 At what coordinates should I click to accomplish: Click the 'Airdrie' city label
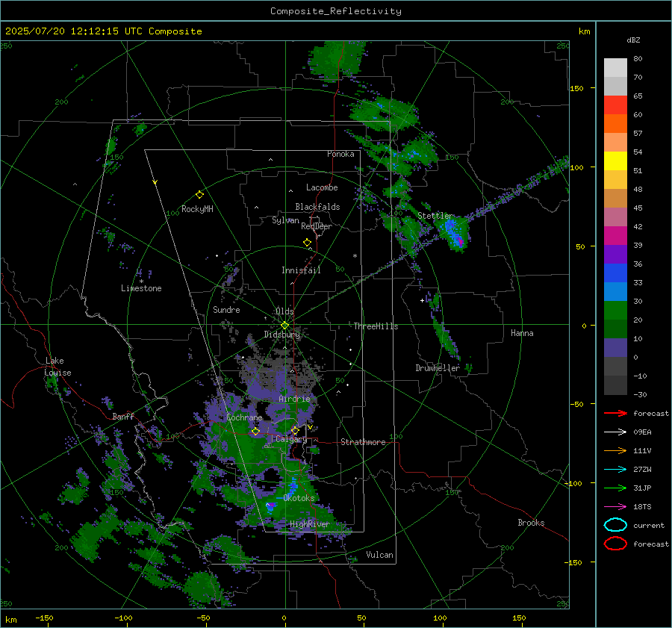coord(294,399)
